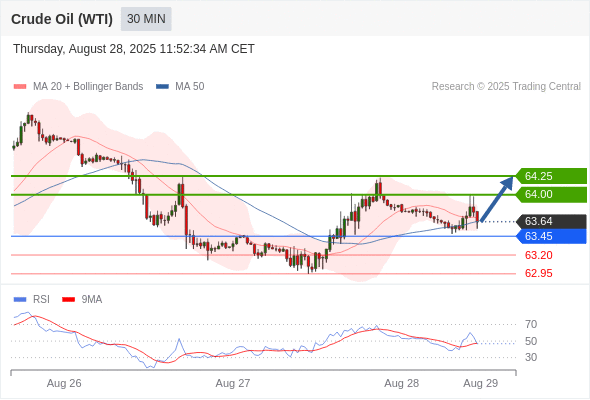
Task: Click the 9MA red legend swatch
Action: [68, 300]
